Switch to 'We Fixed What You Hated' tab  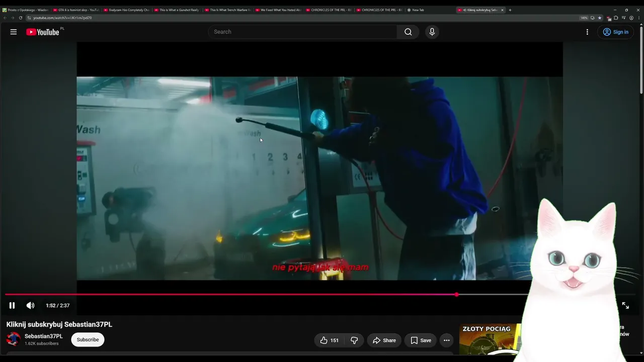(x=278, y=10)
